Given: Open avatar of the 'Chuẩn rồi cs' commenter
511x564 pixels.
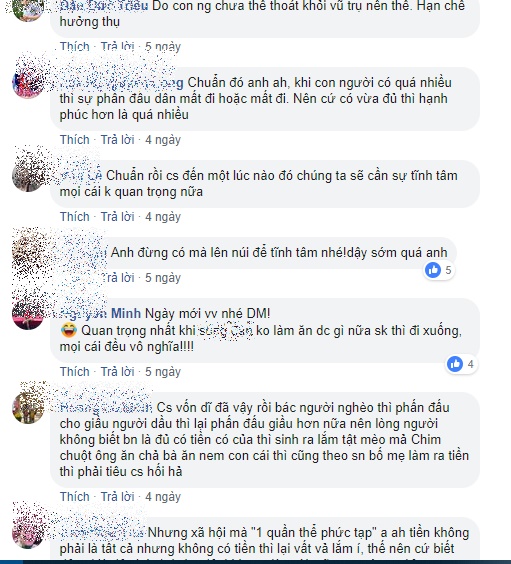Looking at the screenshot, I should (x=28, y=176).
